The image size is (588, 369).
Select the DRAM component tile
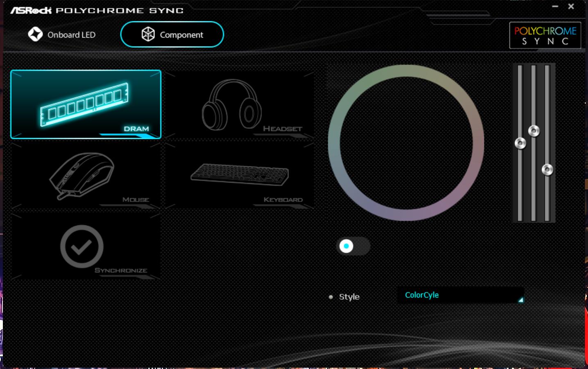[86, 104]
